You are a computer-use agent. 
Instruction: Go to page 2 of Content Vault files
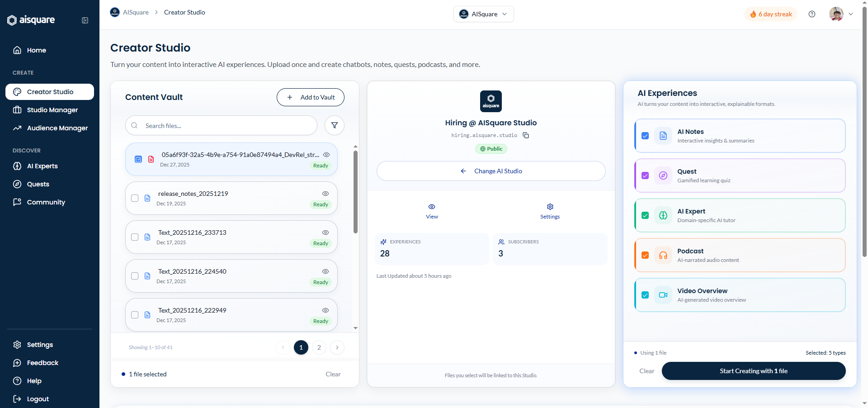pyautogui.click(x=319, y=347)
